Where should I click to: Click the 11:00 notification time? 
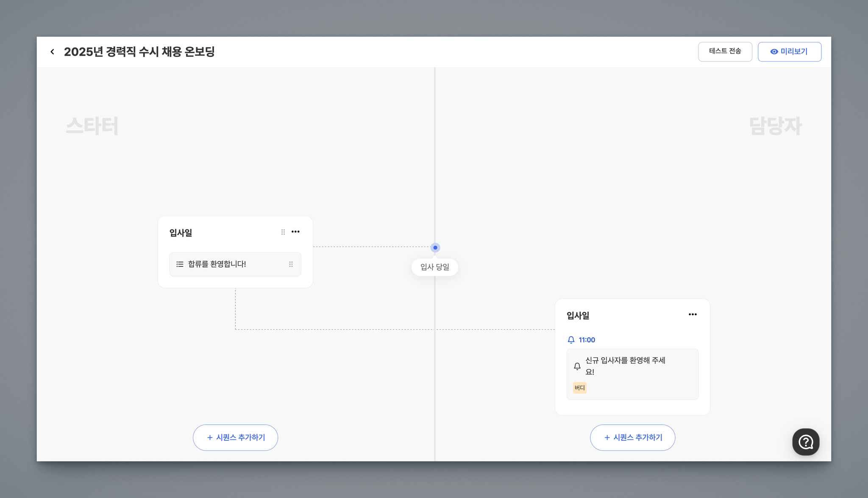587,340
